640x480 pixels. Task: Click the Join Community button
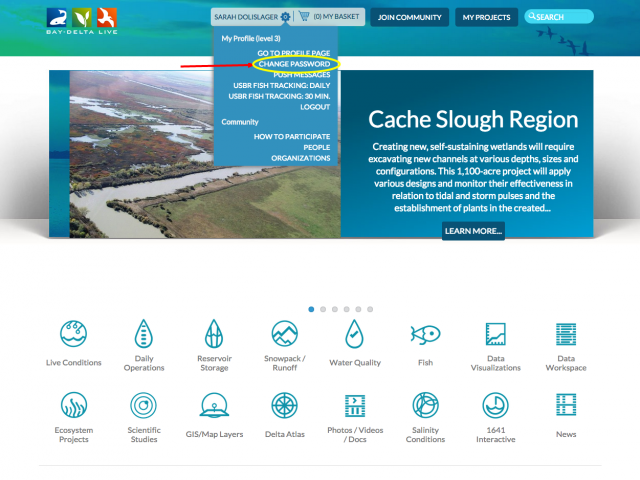[409, 17]
